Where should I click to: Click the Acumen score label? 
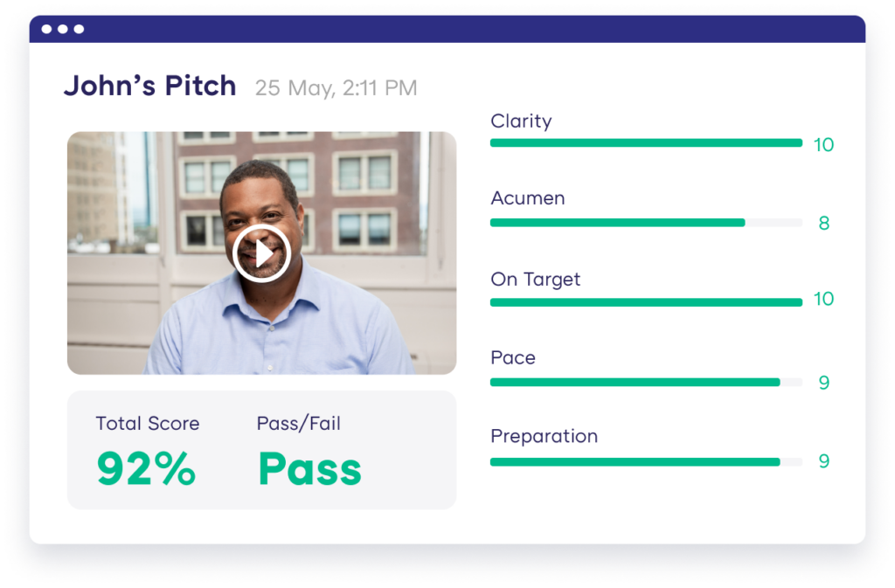528,198
